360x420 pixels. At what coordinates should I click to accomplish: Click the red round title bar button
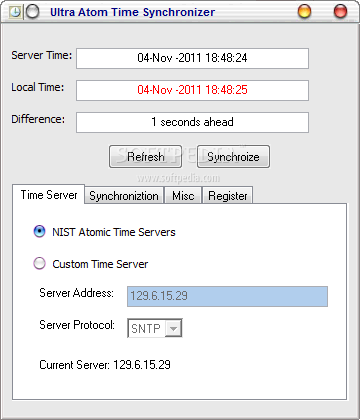pos(340,12)
